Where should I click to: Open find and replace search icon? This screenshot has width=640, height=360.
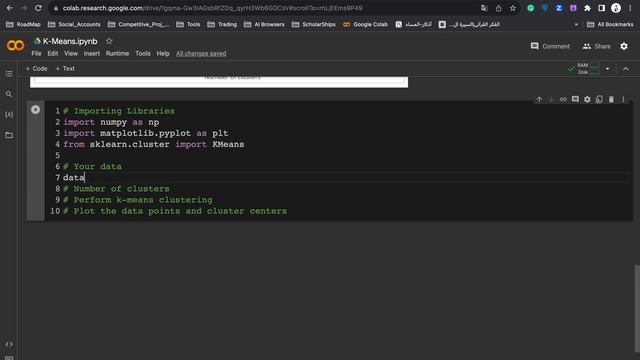pos(9,94)
